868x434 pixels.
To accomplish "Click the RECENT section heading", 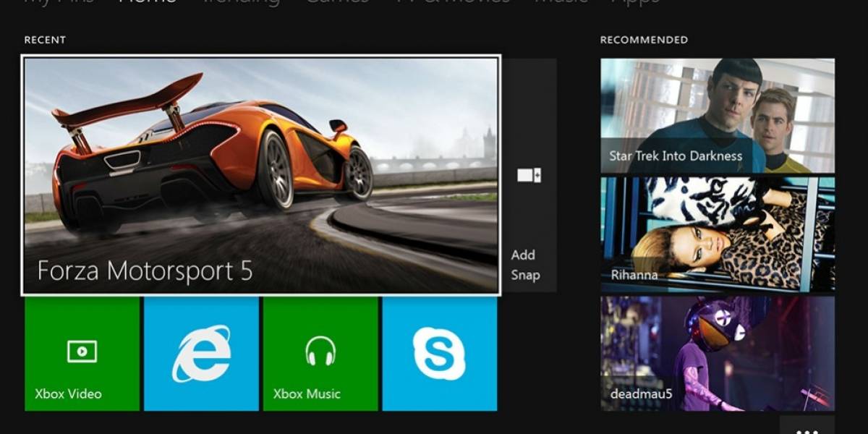I will coord(43,40).
